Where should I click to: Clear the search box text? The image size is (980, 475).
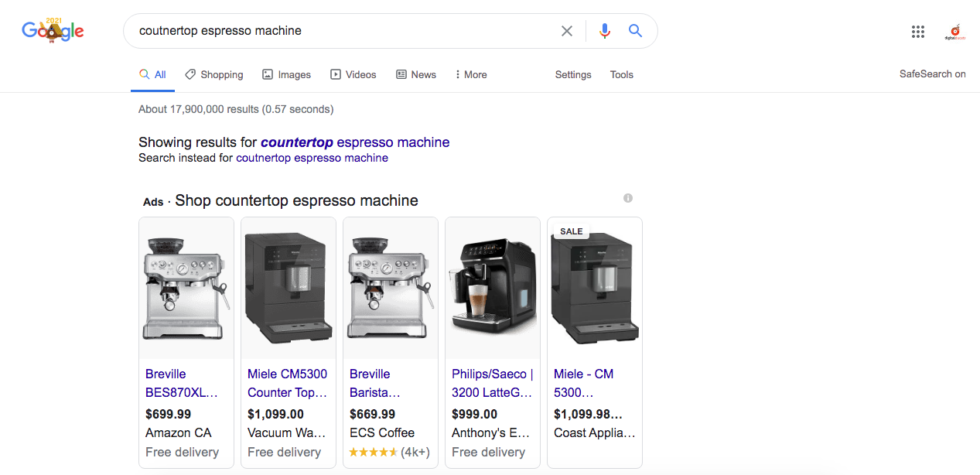[567, 31]
